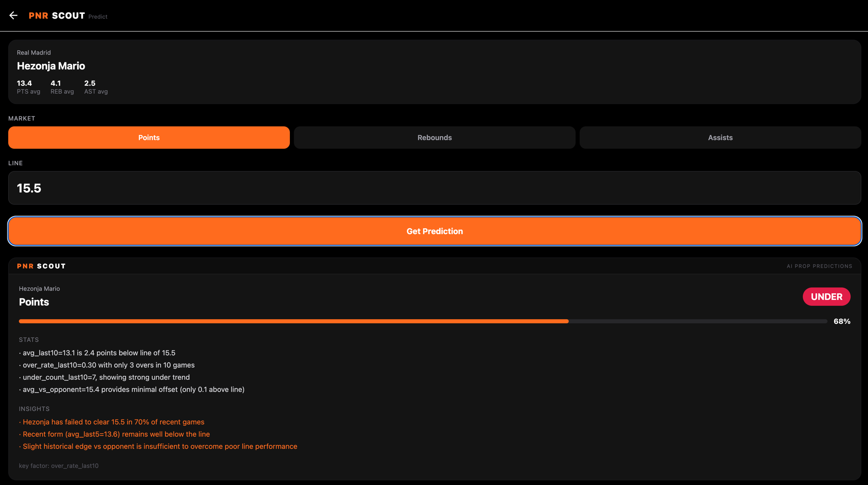Switch to the Rebounds market tab
The image size is (868, 485).
coord(434,138)
